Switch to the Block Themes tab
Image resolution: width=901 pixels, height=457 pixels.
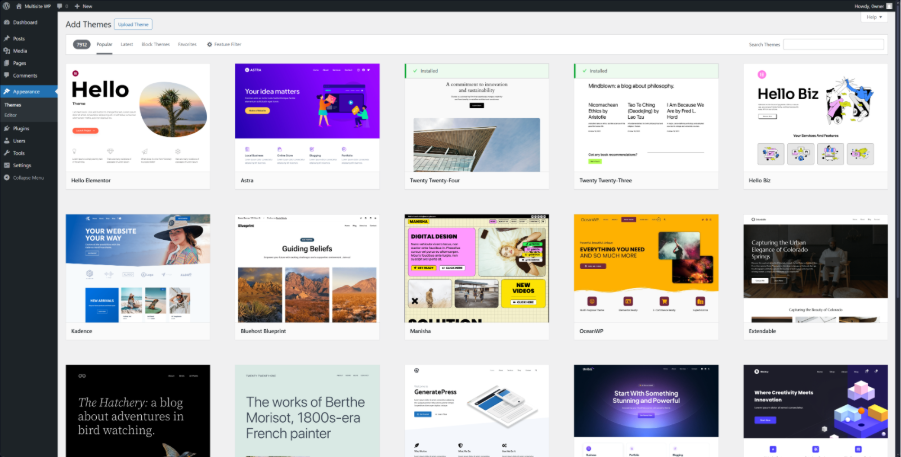click(155, 44)
